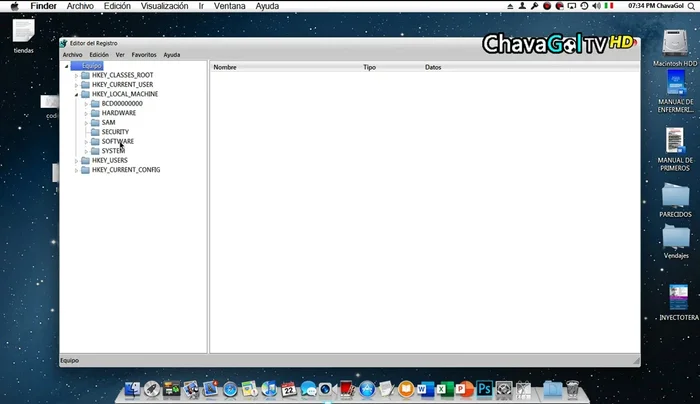The height and width of the screenshot is (404, 700).
Task: Click the ChavaGol user name in menu bar
Action: [669, 6]
